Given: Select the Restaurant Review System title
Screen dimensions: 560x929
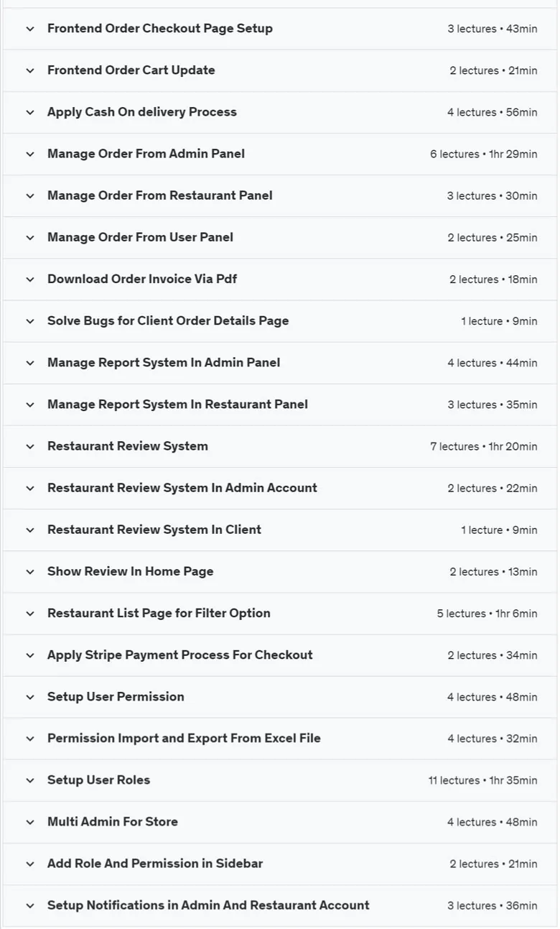Looking at the screenshot, I should pyautogui.click(x=128, y=446).
